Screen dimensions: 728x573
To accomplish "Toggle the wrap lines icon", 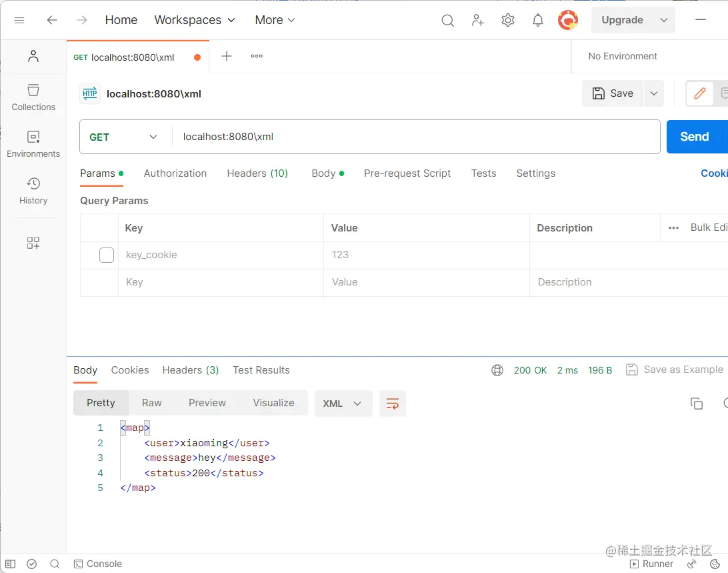I will coord(393,404).
